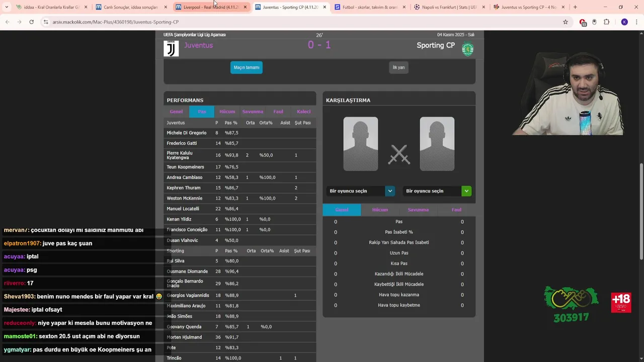Image resolution: width=644 pixels, height=362 pixels.
Task: Open the Genel tab in Performans
Action: pos(176,112)
